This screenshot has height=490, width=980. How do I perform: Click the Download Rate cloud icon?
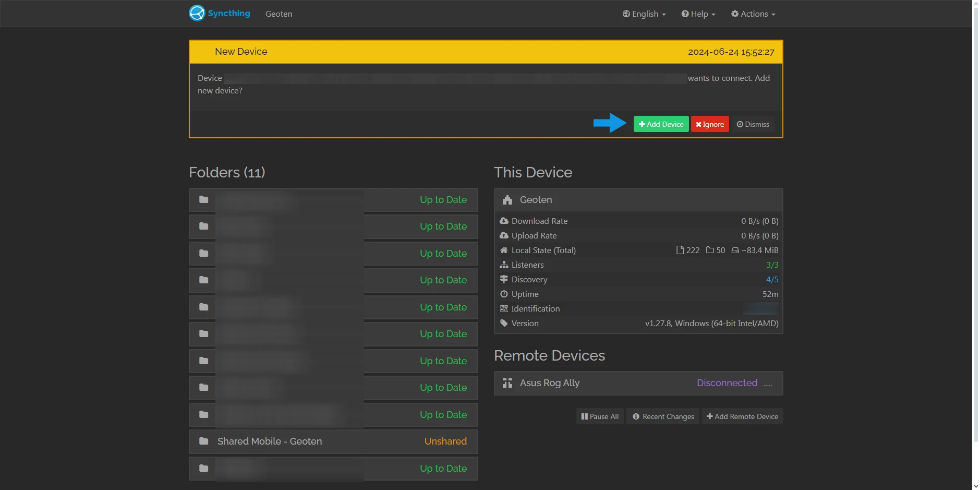(x=504, y=221)
